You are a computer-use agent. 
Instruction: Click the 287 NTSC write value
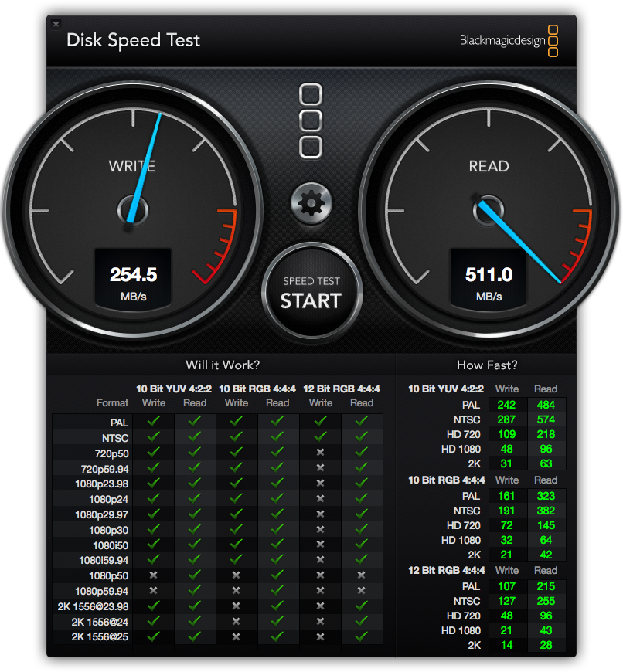pyautogui.click(x=506, y=419)
